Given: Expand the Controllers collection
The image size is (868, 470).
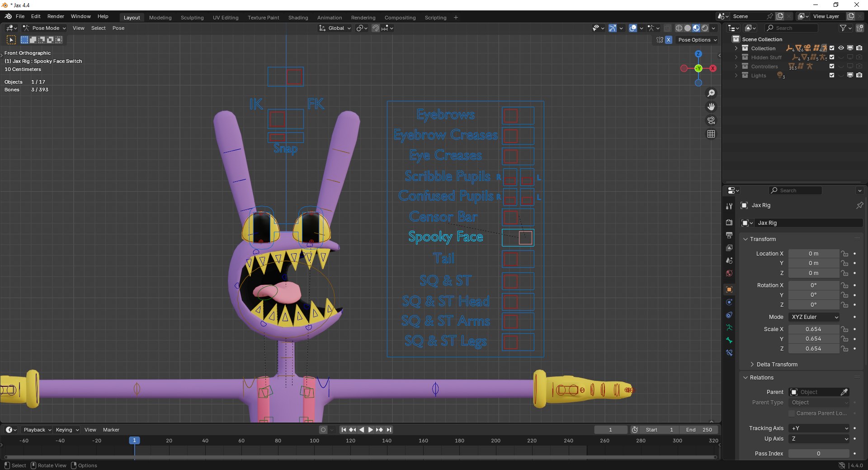Looking at the screenshot, I should 736,66.
